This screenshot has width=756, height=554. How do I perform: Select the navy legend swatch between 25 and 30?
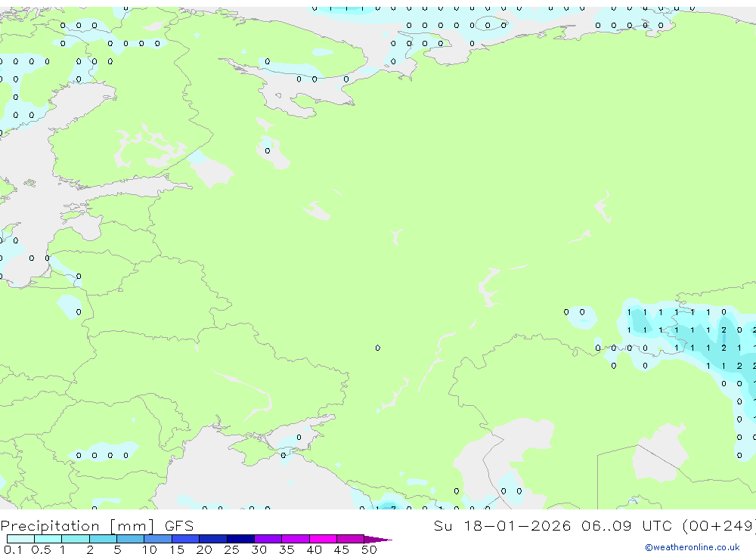[240, 539]
